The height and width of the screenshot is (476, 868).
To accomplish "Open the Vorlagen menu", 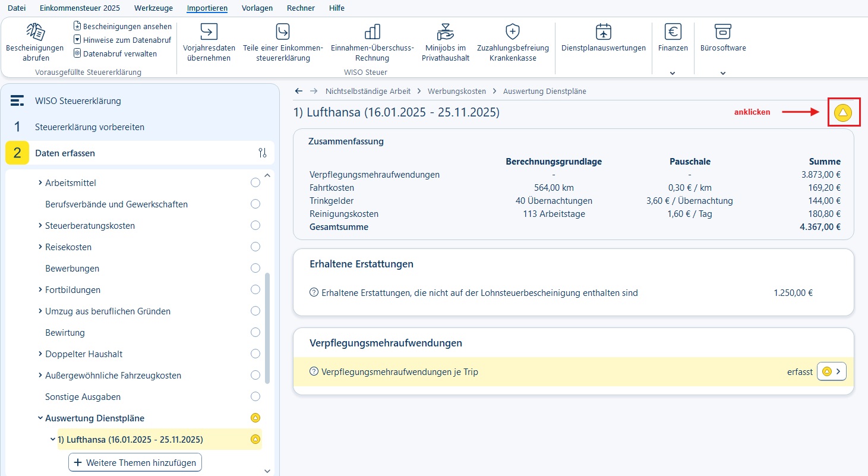I will (x=257, y=8).
